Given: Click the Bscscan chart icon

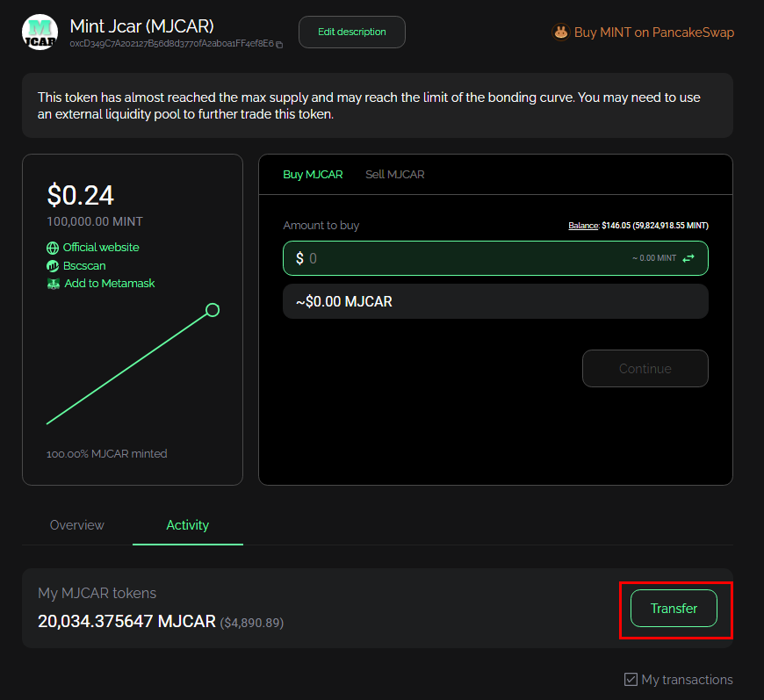Looking at the screenshot, I should click(x=53, y=266).
